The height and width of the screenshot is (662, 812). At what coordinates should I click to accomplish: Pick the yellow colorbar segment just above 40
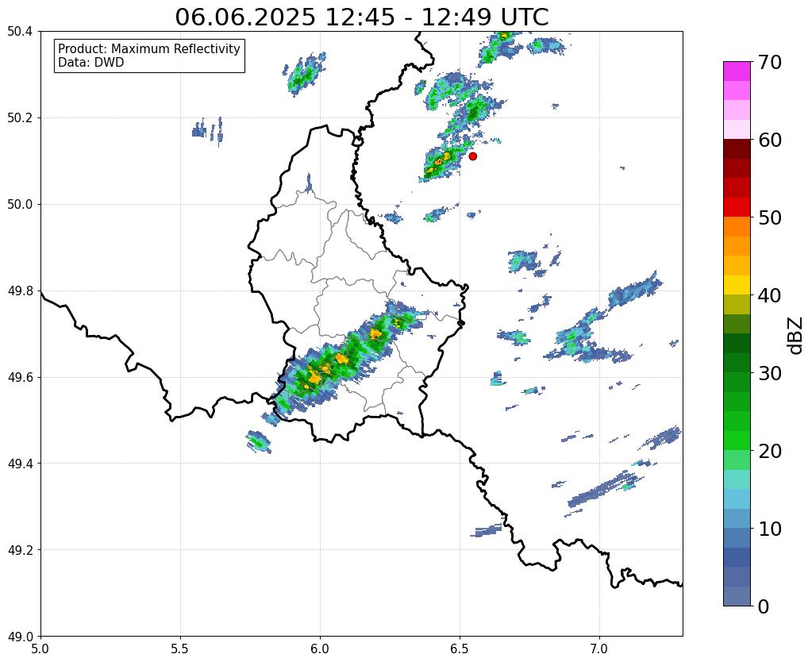click(737, 285)
